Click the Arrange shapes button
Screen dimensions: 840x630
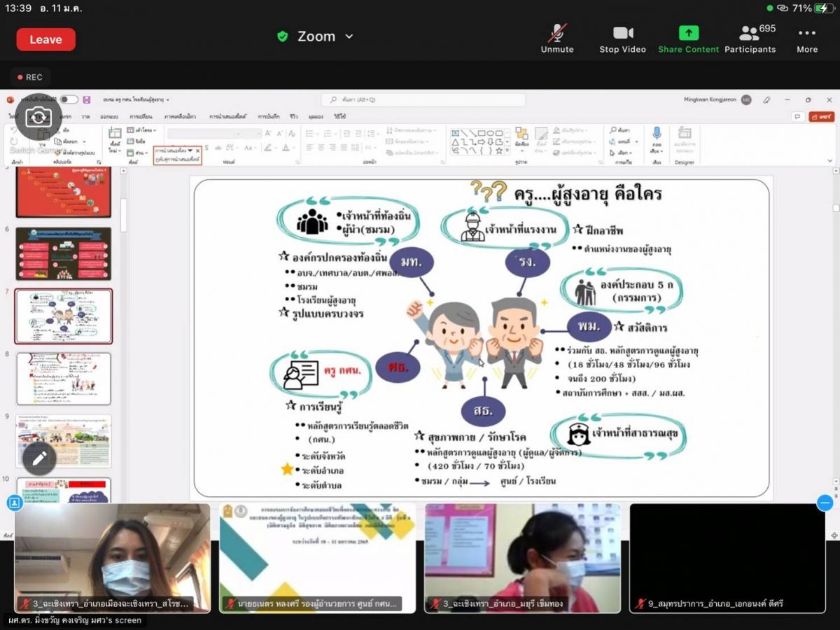pos(521,140)
